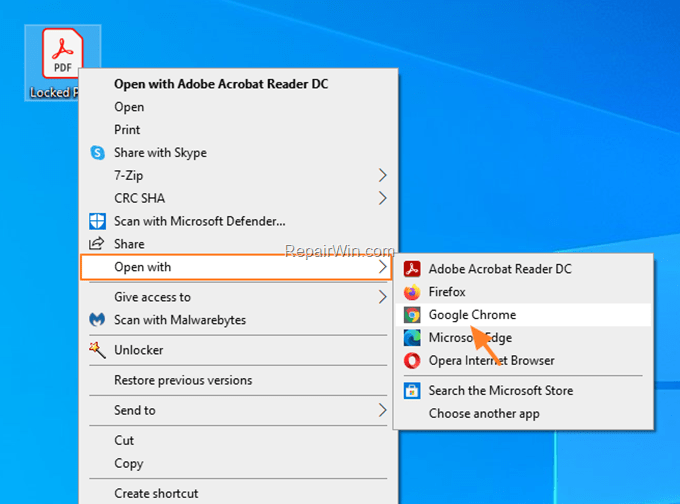Open file with Microsoft Edge
This screenshot has width=680, height=504.
pyautogui.click(x=523, y=338)
